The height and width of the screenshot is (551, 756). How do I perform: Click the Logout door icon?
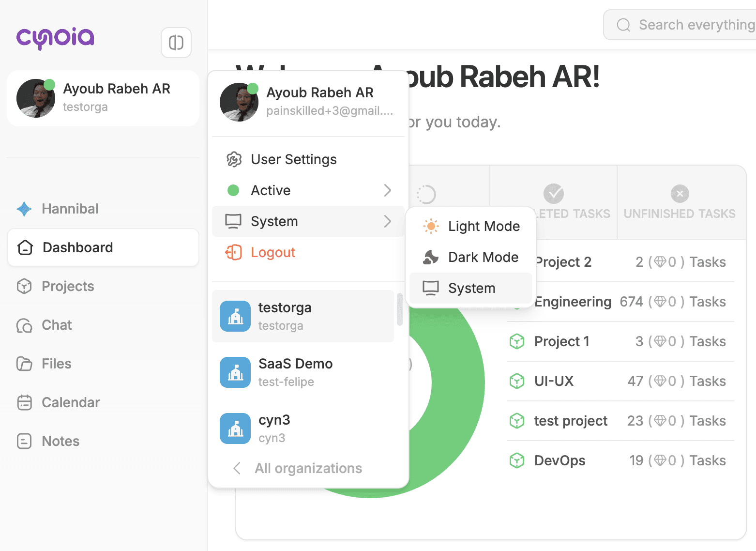[234, 252]
